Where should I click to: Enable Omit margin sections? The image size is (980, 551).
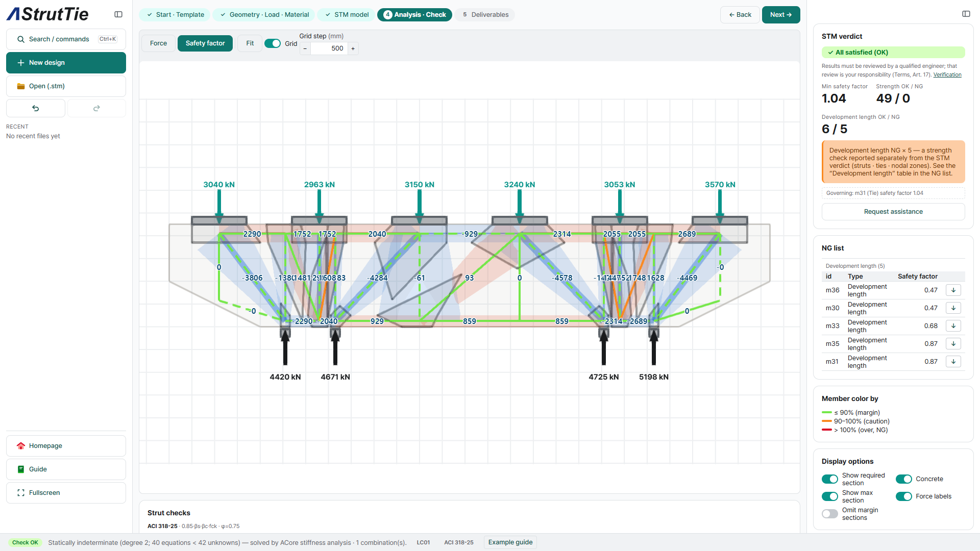pyautogui.click(x=830, y=514)
